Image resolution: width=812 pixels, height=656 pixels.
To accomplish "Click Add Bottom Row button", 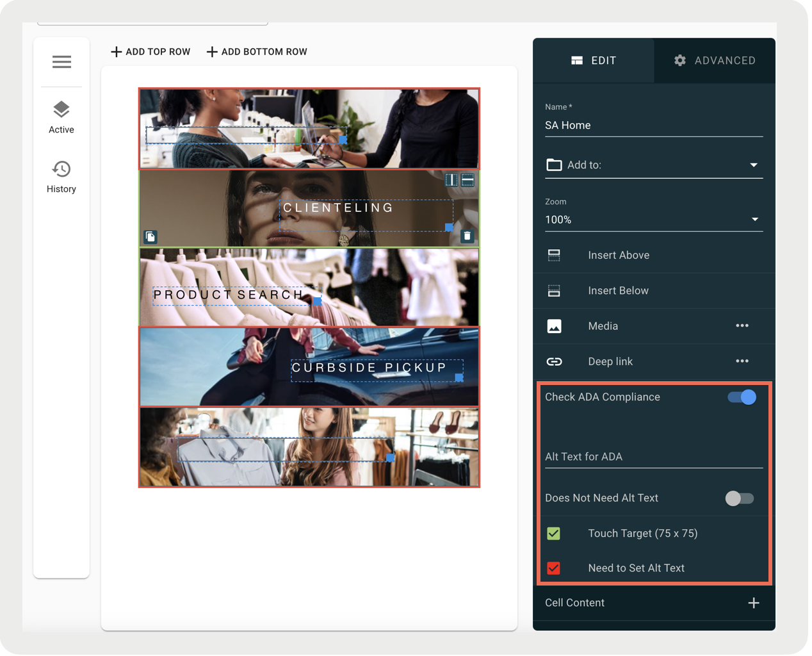I will pyautogui.click(x=257, y=52).
